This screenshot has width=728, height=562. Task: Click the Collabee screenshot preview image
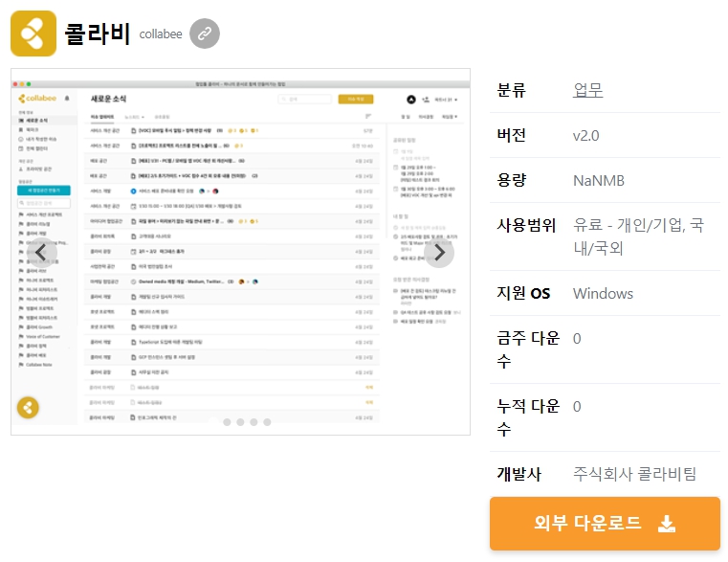click(240, 252)
